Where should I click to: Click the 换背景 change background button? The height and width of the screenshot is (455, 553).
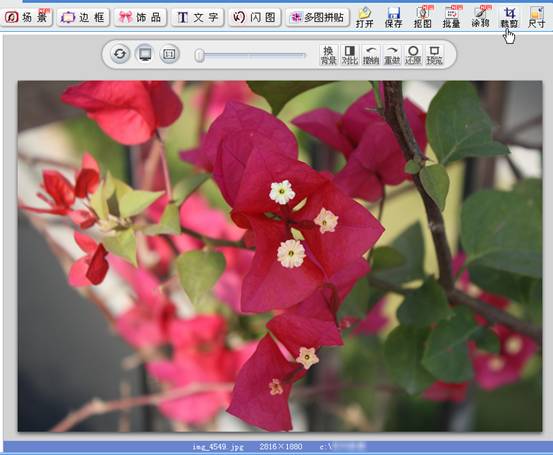click(328, 55)
